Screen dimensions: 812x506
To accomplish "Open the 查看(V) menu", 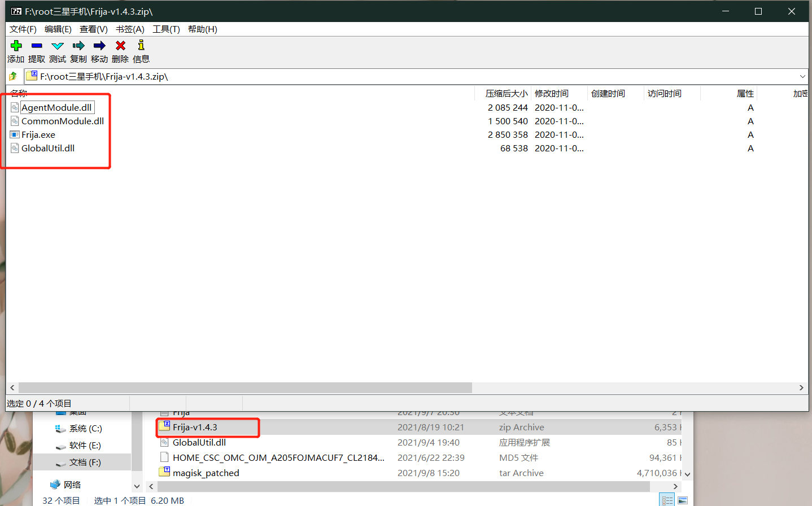I will click(94, 29).
